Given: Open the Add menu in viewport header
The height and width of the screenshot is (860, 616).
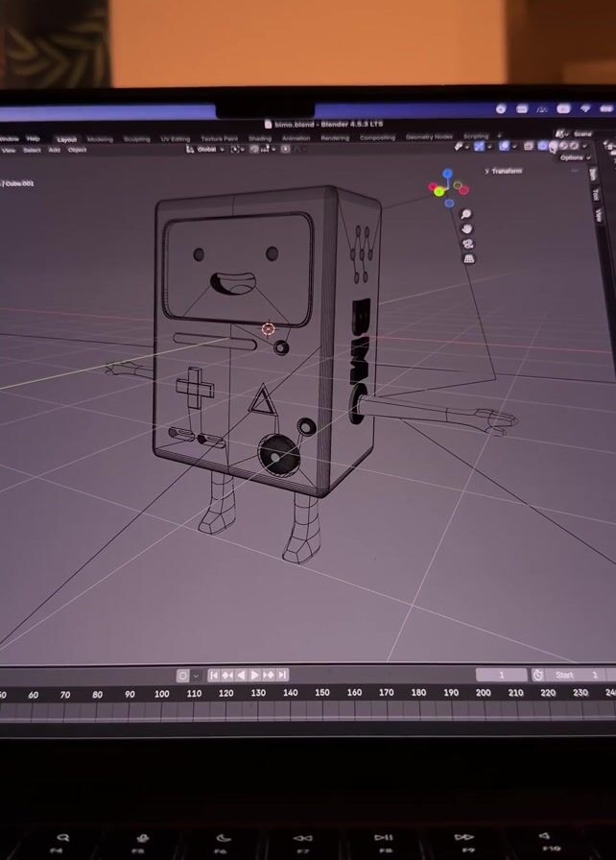Looking at the screenshot, I should pyautogui.click(x=55, y=151).
